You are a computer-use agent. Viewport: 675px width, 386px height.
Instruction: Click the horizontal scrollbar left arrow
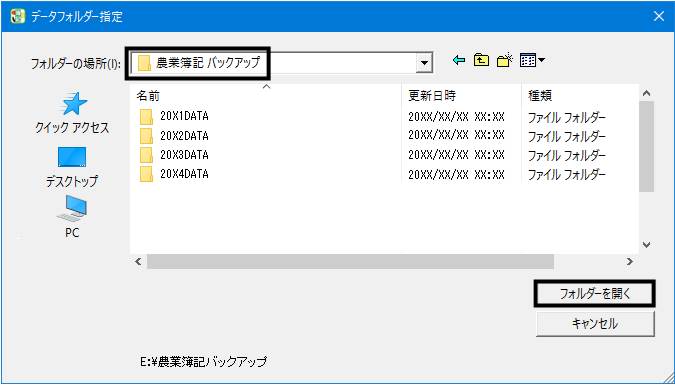[x=138, y=261]
